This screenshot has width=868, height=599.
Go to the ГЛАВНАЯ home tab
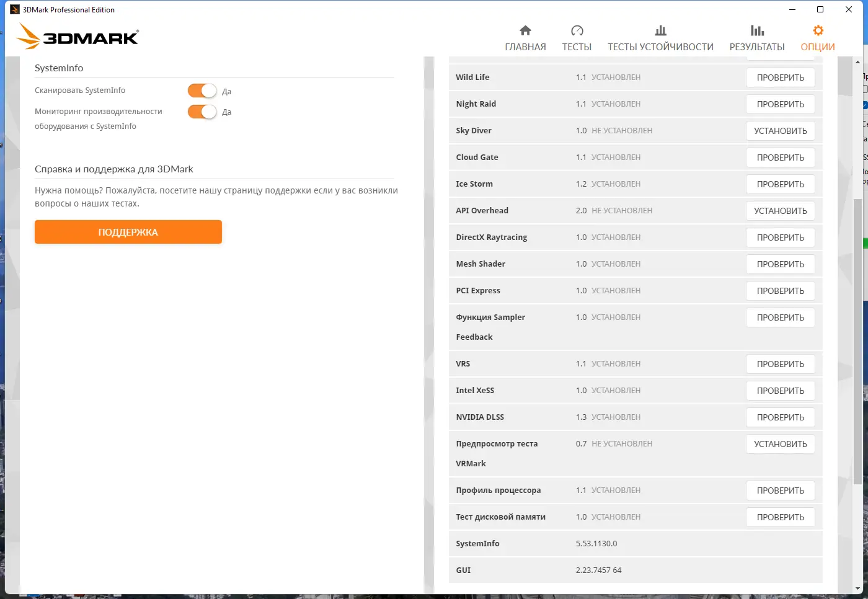tap(525, 38)
